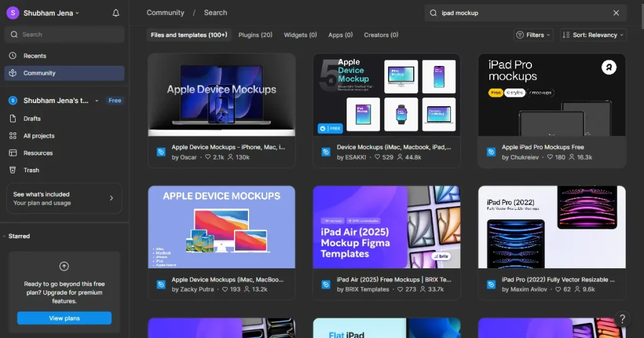The height and width of the screenshot is (338, 644).
Task: Open the Sort: Relevancy dropdown
Action: click(x=592, y=35)
